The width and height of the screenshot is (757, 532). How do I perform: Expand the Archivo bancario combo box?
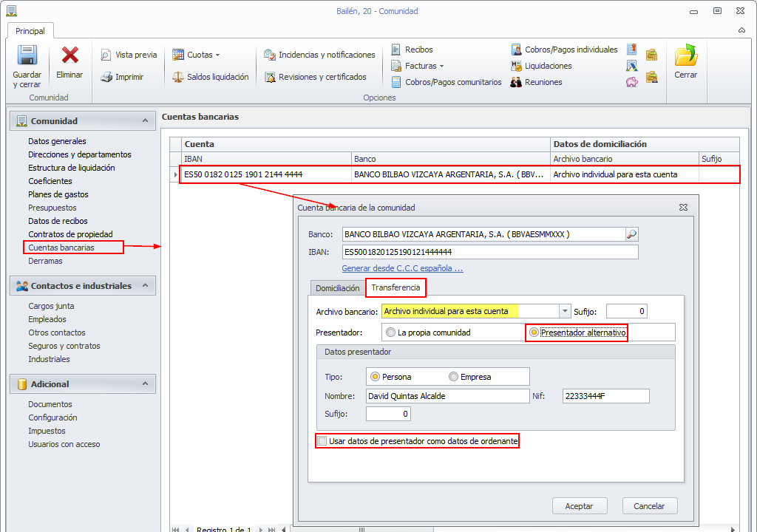(x=565, y=311)
